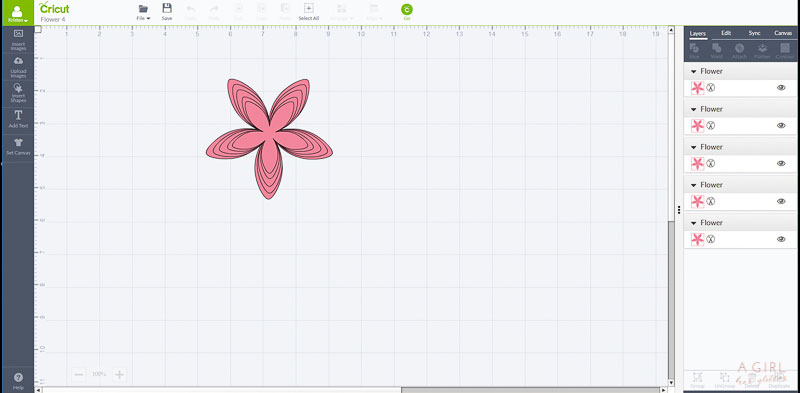This screenshot has height=393, width=800.
Task: Save the project with the Save icon
Action: (167, 12)
